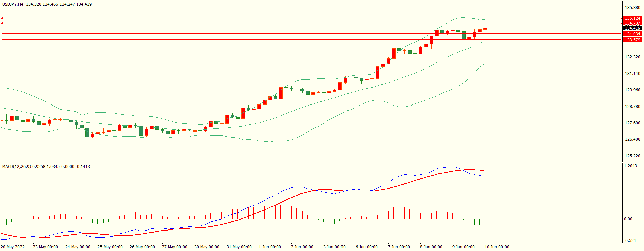
Task: Click the 24 May 00:00 date label
Action: pyautogui.click(x=78, y=247)
